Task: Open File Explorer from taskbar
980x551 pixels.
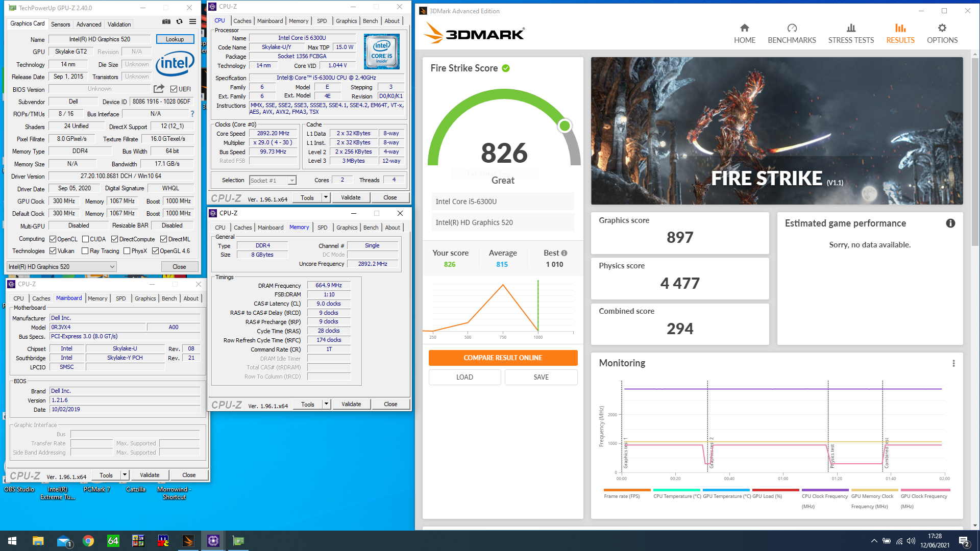Action: (38, 541)
